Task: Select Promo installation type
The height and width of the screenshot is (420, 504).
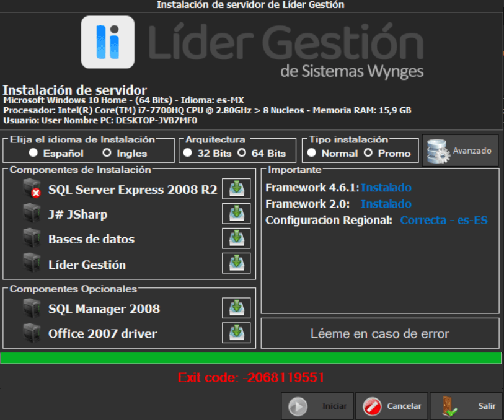Action: [368, 153]
